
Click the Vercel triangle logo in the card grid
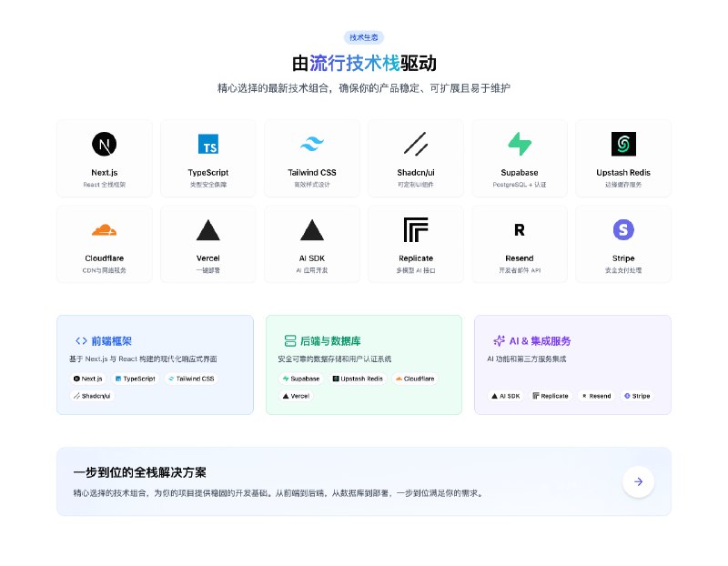pos(208,230)
